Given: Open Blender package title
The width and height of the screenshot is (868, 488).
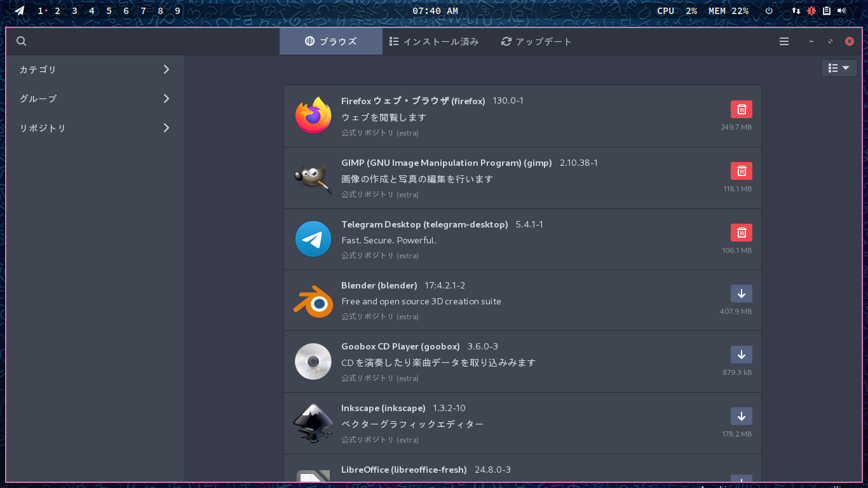Looking at the screenshot, I should 379,285.
